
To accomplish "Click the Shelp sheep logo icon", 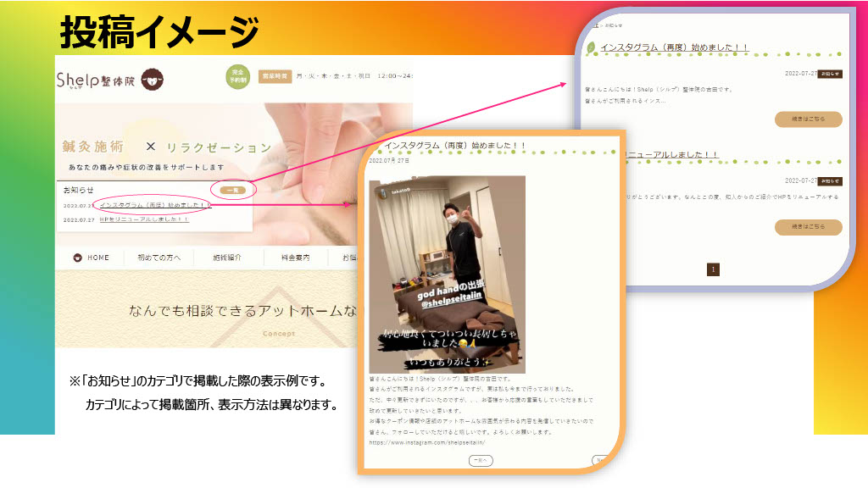I will coord(153,79).
